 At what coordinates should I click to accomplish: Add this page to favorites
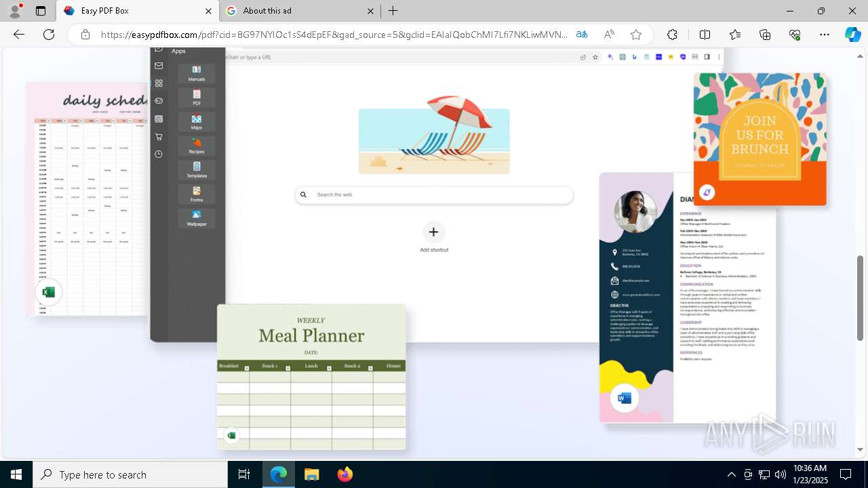[636, 35]
